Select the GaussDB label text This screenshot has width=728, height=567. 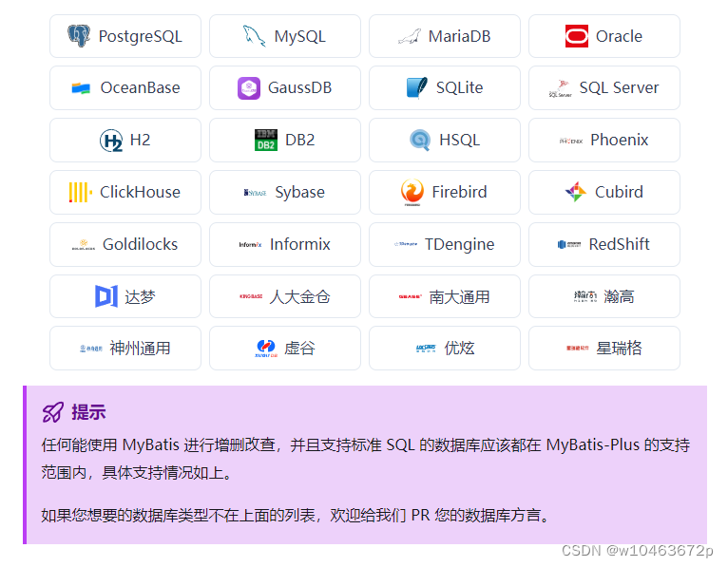click(300, 87)
